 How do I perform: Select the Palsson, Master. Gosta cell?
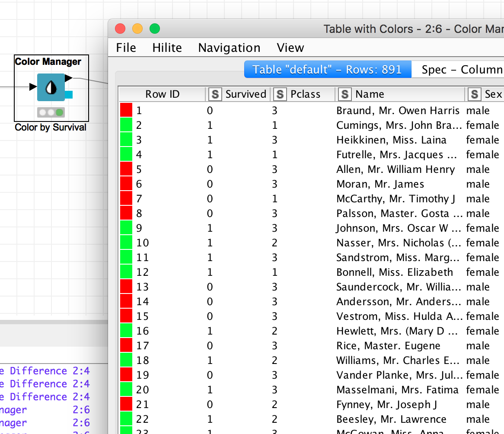pos(399,214)
